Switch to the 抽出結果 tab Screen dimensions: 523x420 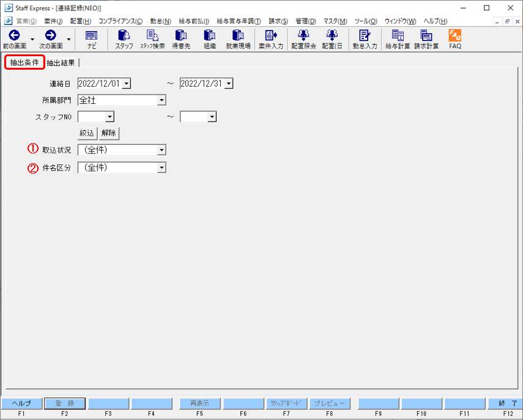click(x=61, y=63)
